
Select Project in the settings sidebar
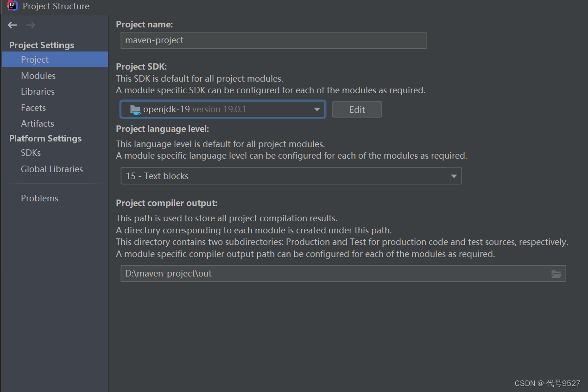point(35,59)
